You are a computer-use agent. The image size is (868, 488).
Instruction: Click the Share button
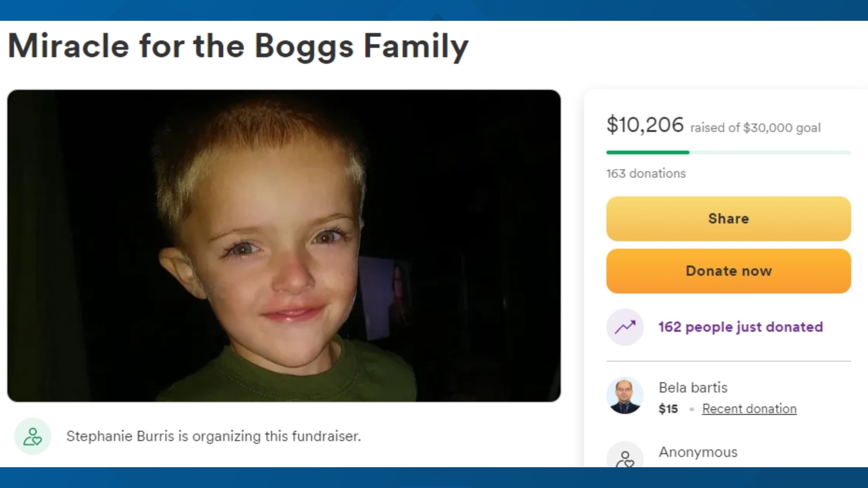tap(728, 219)
